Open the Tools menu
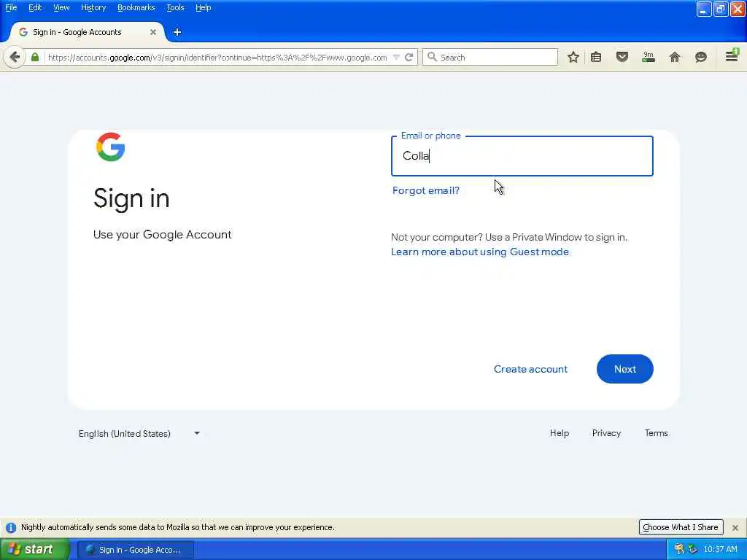747x560 pixels. tap(175, 7)
